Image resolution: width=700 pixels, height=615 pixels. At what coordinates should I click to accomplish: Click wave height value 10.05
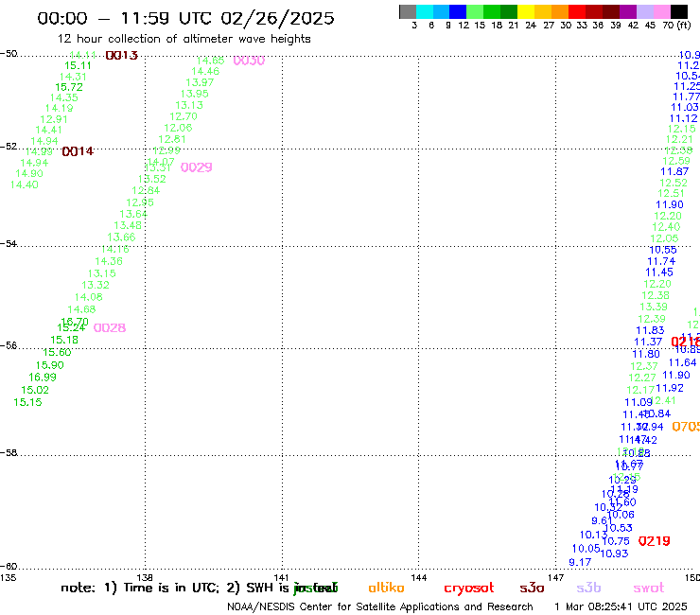(586, 549)
